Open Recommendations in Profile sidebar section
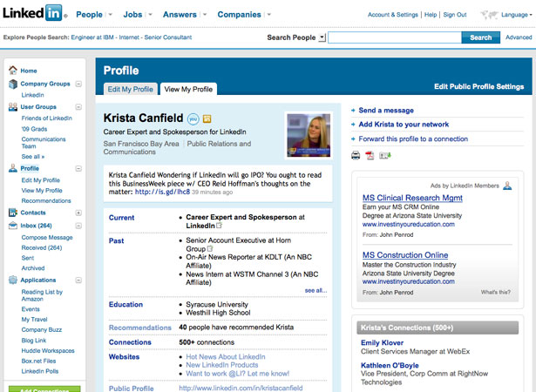 click(46, 200)
